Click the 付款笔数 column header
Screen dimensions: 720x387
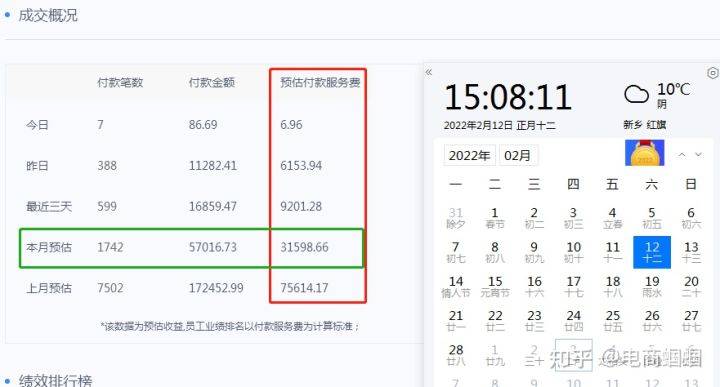120,83
